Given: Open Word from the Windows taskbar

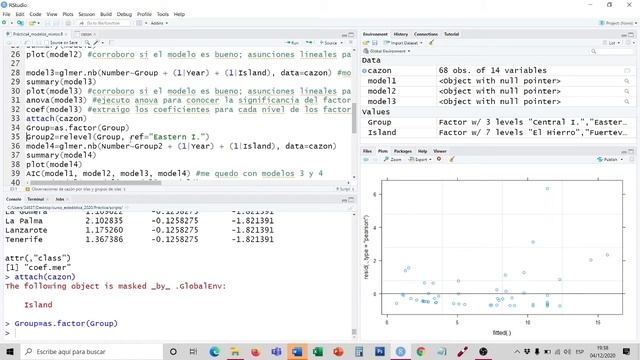Looking at the screenshot, I should coord(297,351).
